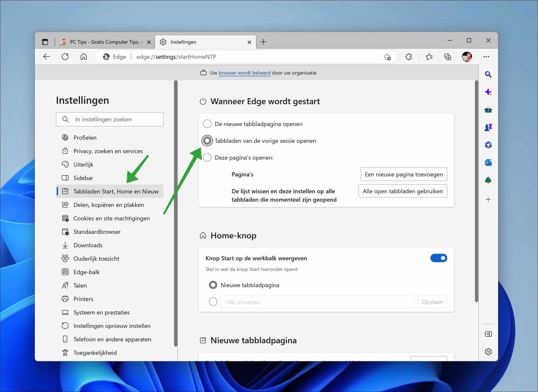538x392 pixels.
Task: Open Microsoft 365 in the sidebar
Action: coord(488,145)
